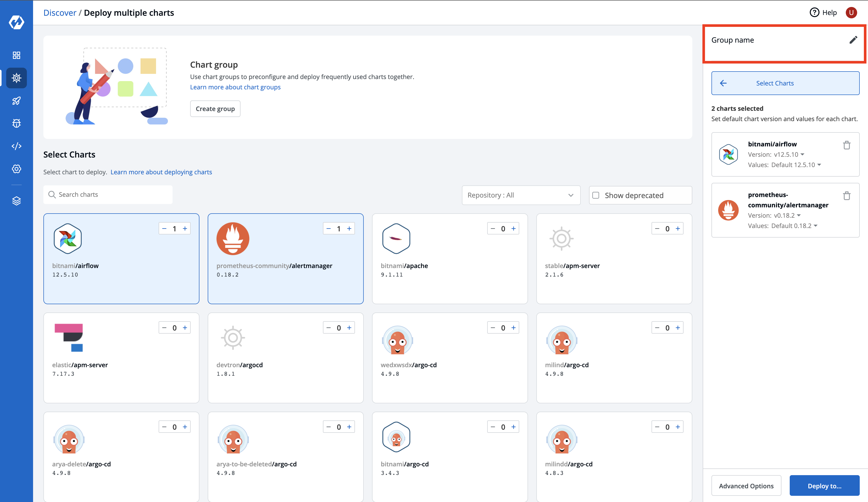Click the Help question mark icon
Screen dimensions: 868x502
point(814,12)
